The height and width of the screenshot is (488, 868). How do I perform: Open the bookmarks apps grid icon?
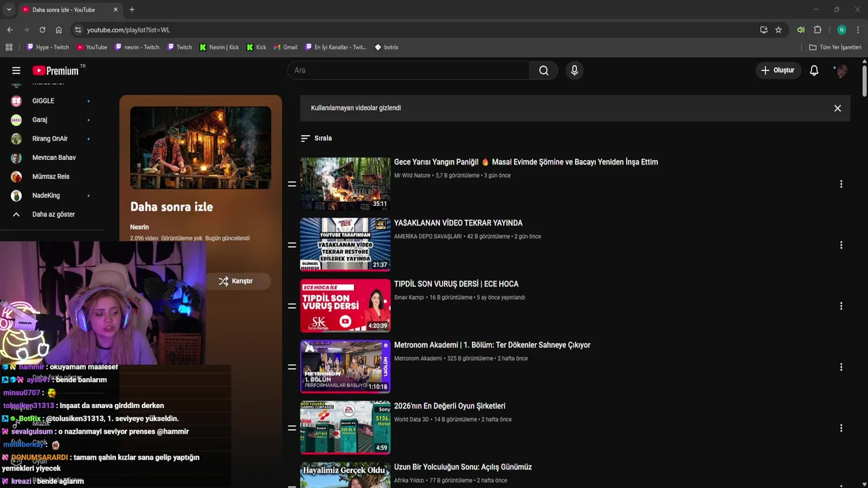[x=9, y=47]
